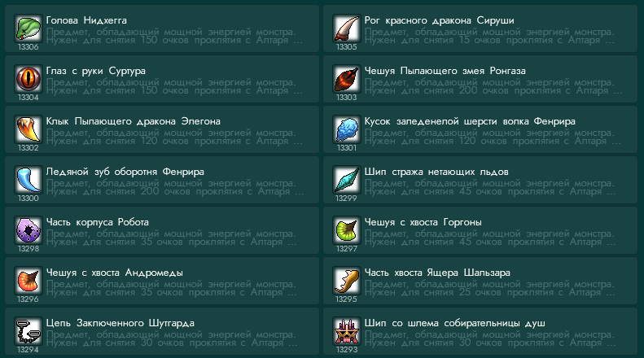Viewport: 644px width, 358px height.
Task: Click the green Голова Нидхегга icon
Action: point(28,28)
